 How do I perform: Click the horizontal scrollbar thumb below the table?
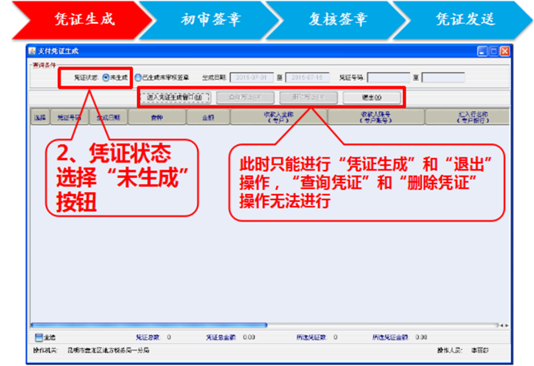point(149,325)
